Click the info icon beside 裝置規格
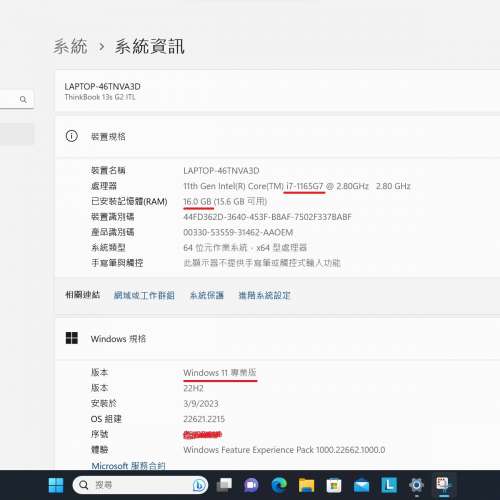 pyautogui.click(x=71, y=136)
